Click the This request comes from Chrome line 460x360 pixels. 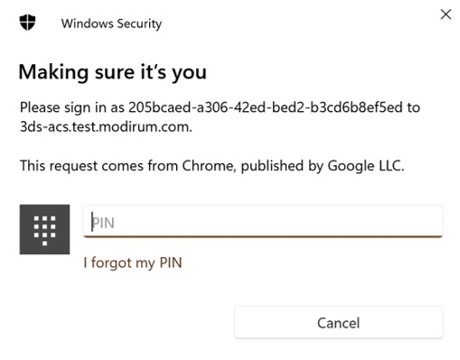[x=212, y=166]
